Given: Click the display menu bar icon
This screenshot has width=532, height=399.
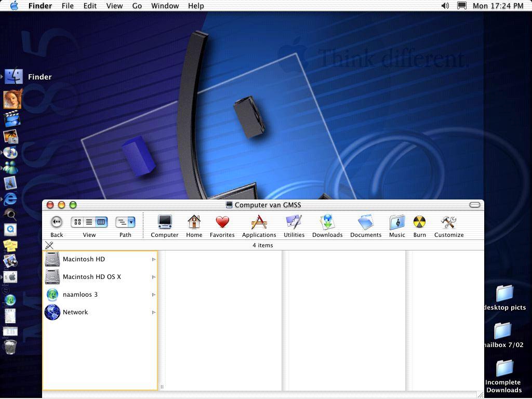Looking at the screenshot, I should point(461,6).
